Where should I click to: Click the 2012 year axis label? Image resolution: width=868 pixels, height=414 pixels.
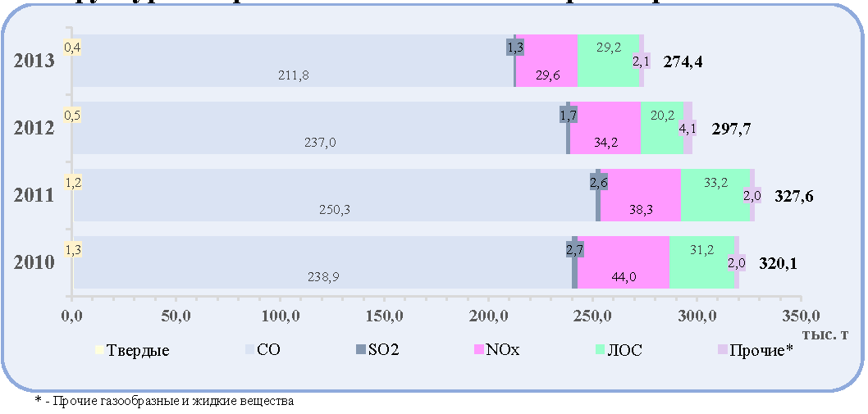coord(34,129)
